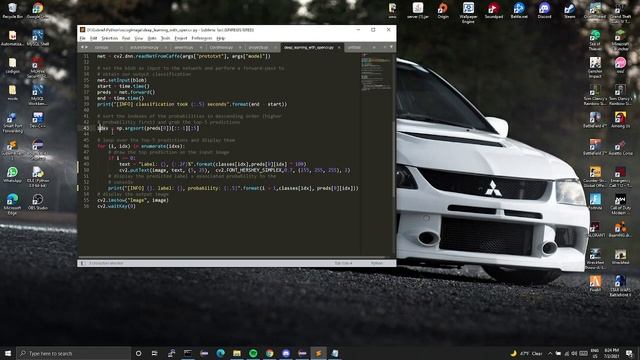640x360 pixels.
Task: Open MySQL Shell desktop icon
Action: (x=38, y=38)
